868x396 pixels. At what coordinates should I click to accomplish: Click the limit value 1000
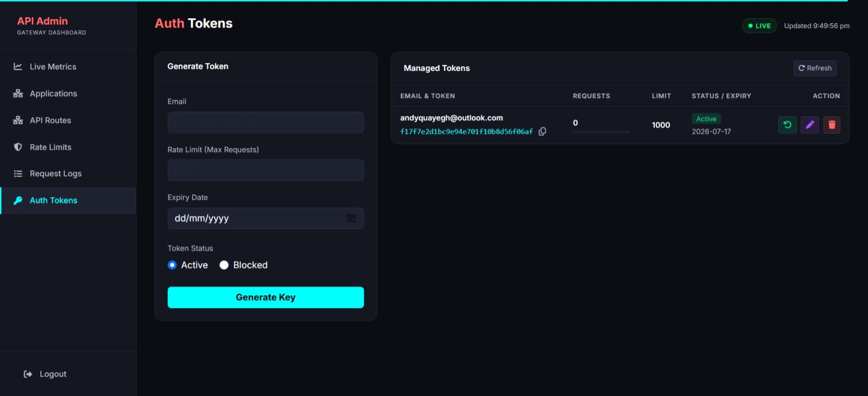[x=661, y=125]
